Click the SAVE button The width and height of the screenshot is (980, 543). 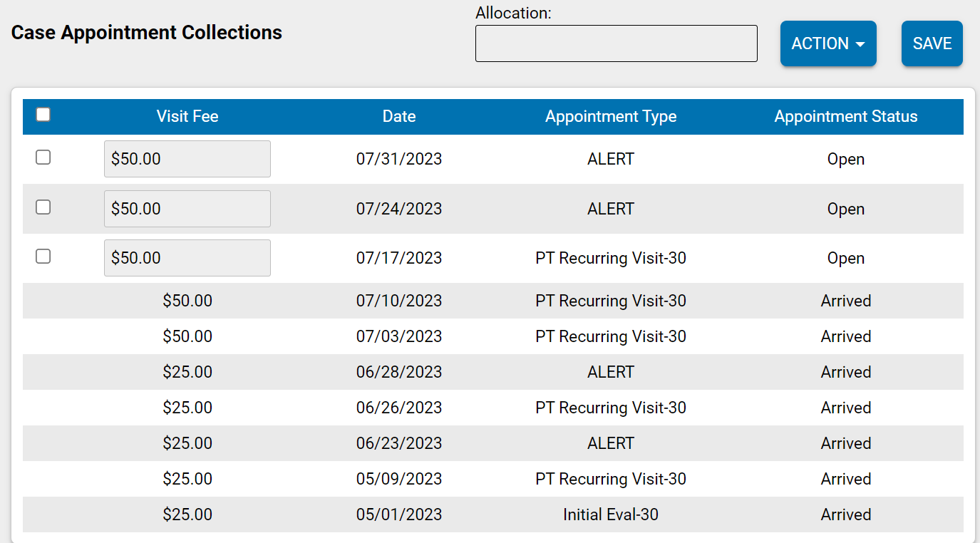point(932,43)
